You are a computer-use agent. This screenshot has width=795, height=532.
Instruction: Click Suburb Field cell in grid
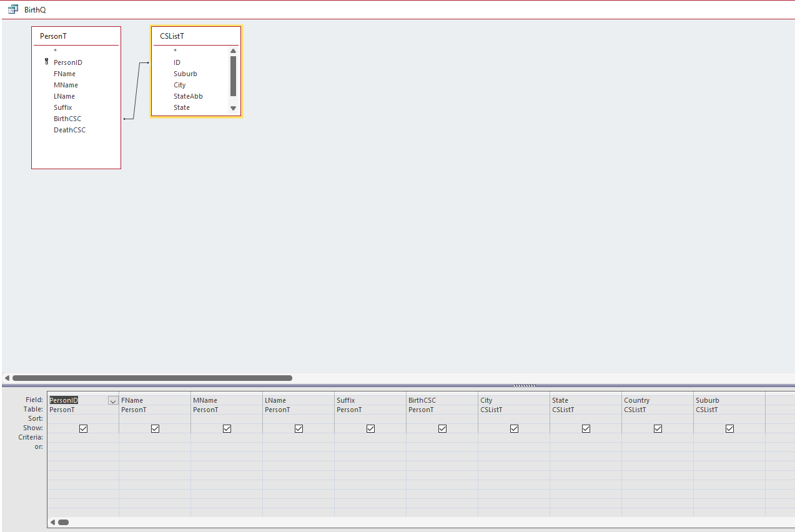click(x=729, y=400)
